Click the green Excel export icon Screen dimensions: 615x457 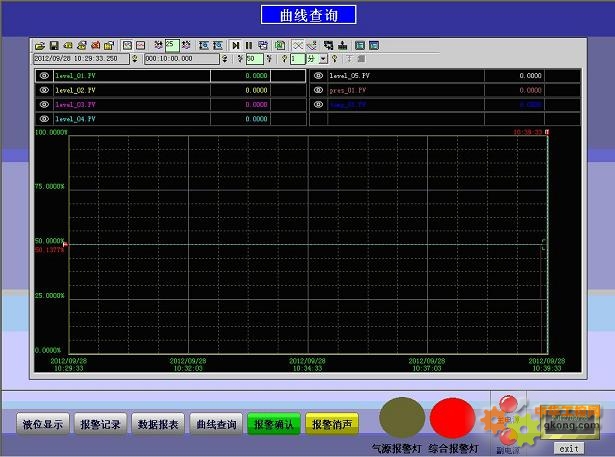[x=280, y=46]
